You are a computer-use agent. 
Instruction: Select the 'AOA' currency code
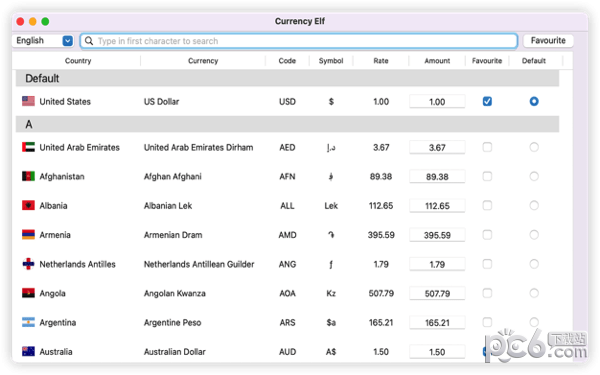pos(287,293)
